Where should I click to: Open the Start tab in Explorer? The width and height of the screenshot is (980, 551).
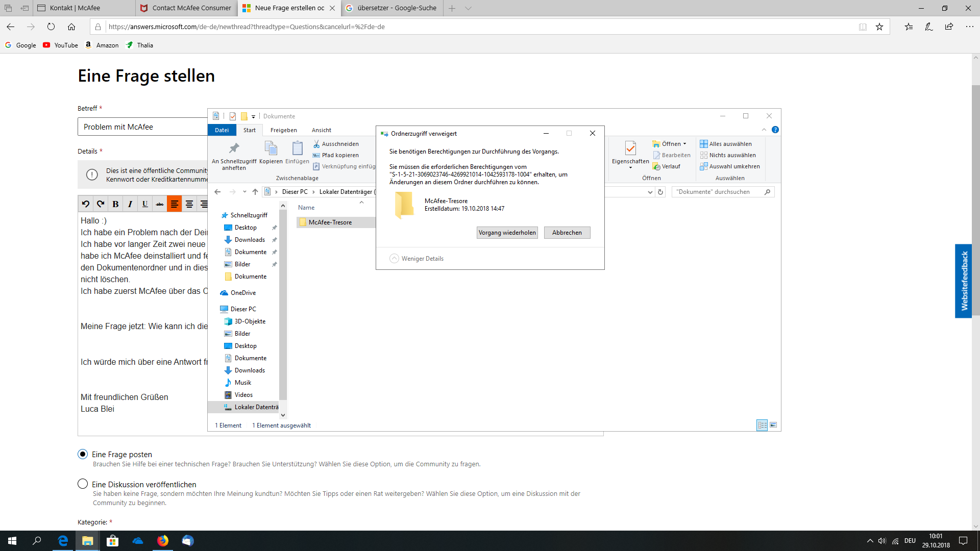click(x=250, y=130)
